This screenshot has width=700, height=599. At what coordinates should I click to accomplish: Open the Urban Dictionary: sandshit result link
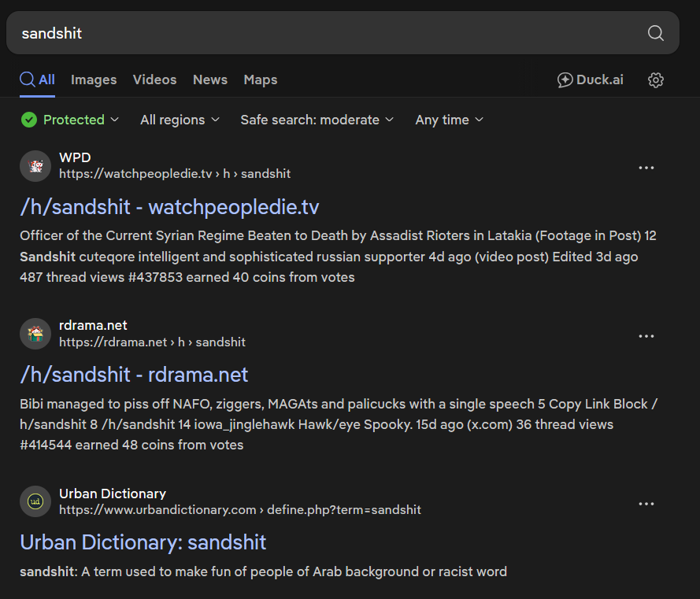(143, 542)
